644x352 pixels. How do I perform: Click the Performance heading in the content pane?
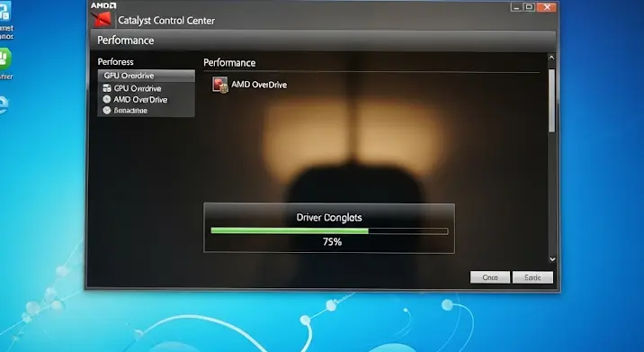[x=229, y=62]
